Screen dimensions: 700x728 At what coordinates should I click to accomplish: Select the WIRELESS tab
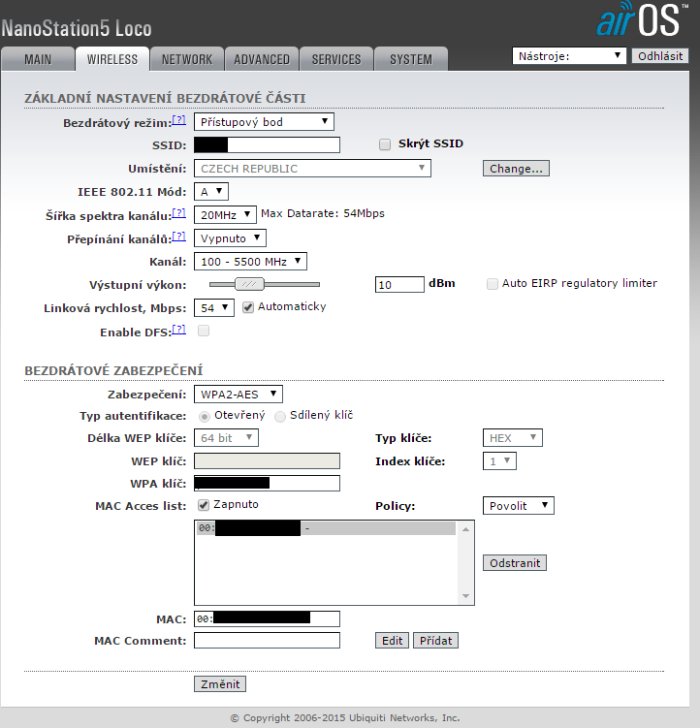(x=112, y=59)
